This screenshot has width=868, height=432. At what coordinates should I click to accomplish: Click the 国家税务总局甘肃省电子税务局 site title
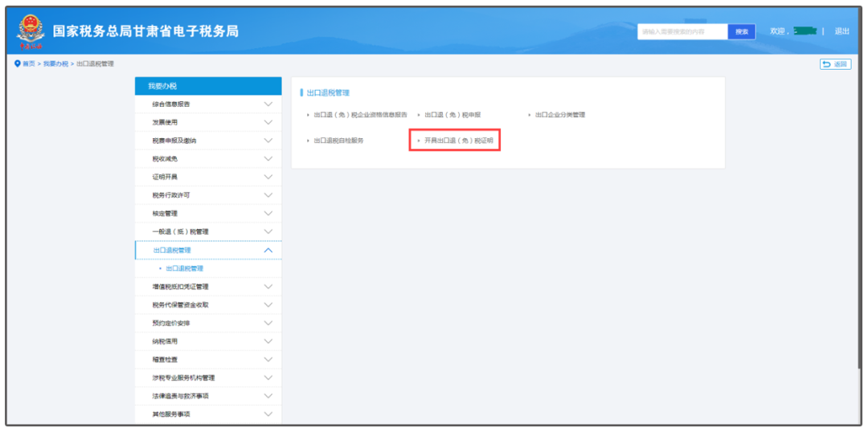[145, 31]
